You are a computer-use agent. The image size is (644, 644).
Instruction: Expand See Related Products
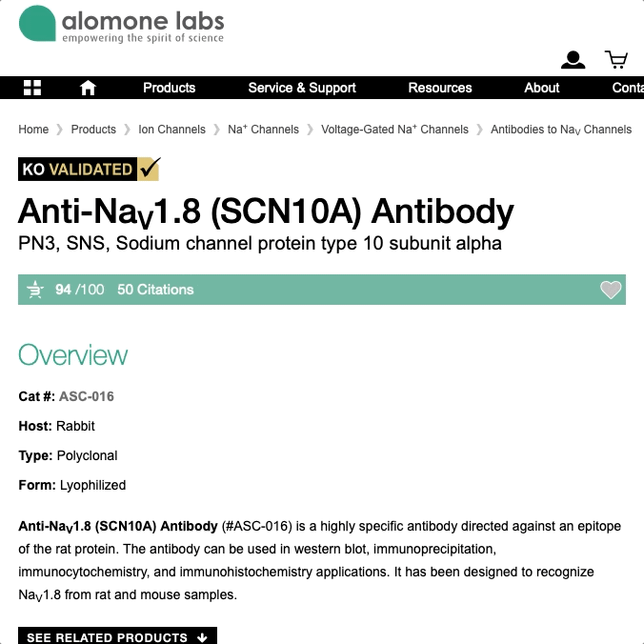(x=117, y=636)
